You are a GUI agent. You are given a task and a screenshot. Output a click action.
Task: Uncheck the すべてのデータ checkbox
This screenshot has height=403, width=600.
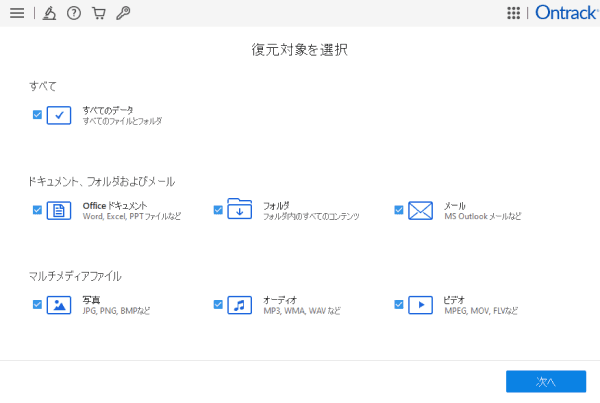pos(37,114)
